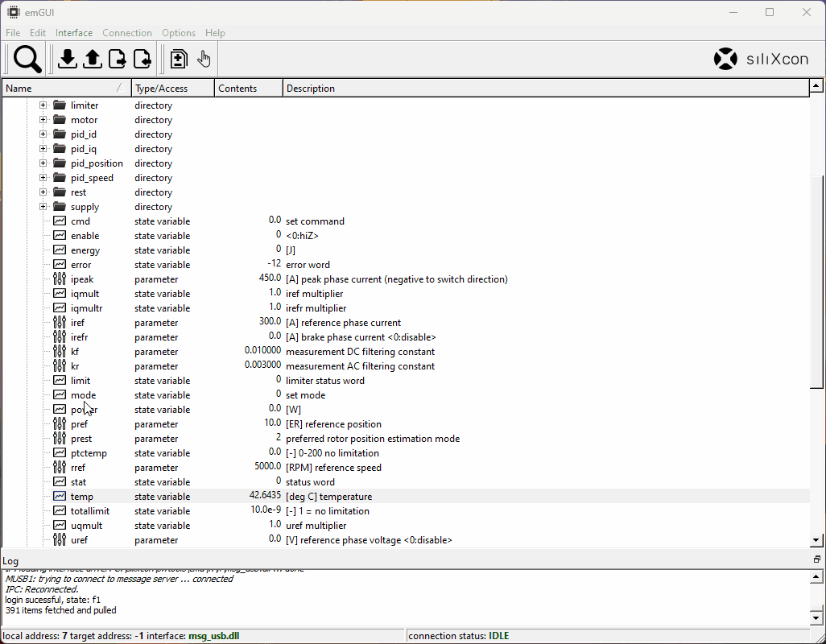This screenshot has height=644, width=826.
Task: Click the folder icon of limiter directory
Action: (x=60, y=105)
